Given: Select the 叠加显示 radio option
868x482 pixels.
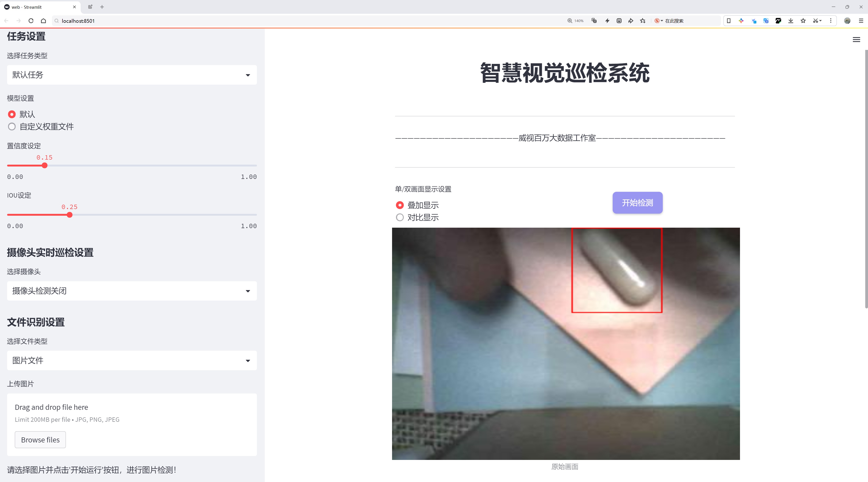Looking at the screenshot, I should tap(400, 205).
